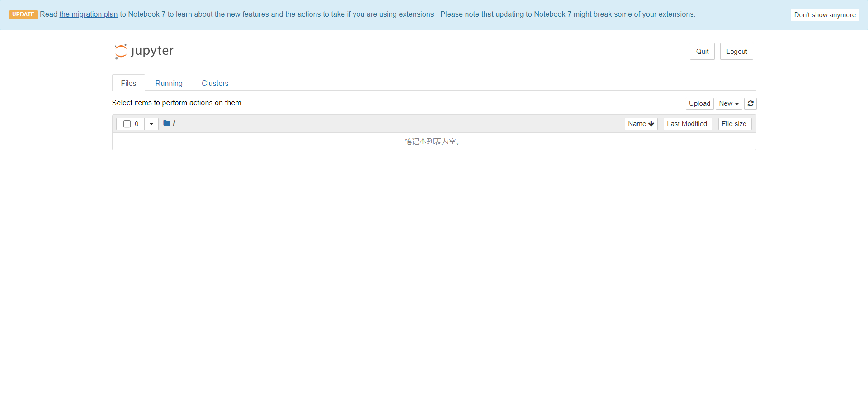The height and width of the screenshot is (404, 868).
Task: Click the root folder icon
Action: [x=166, y=123]
